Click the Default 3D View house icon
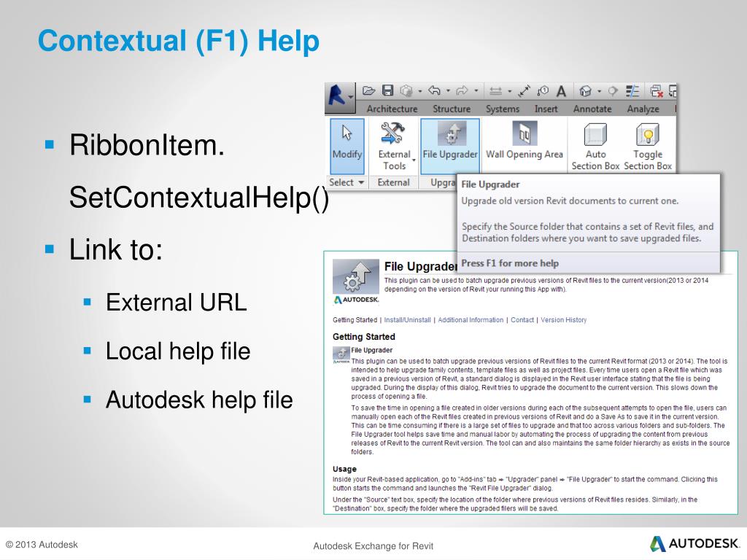747x560 pixels. 586,90
